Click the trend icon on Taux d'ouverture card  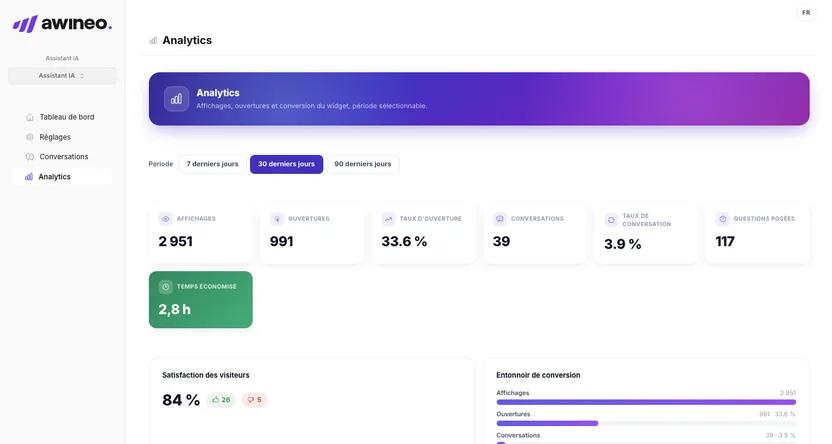[x=388, y=219]
